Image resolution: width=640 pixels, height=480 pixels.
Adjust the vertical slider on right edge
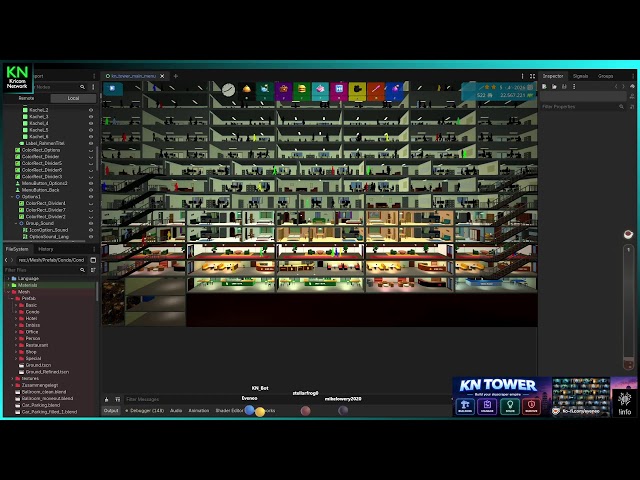tap(628, 306)
